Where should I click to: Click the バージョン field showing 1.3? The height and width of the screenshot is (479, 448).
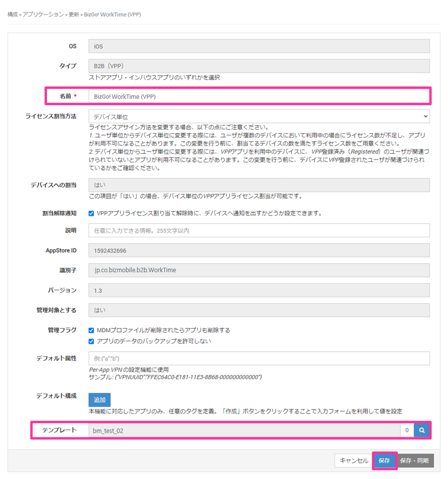tap(259, 290)
